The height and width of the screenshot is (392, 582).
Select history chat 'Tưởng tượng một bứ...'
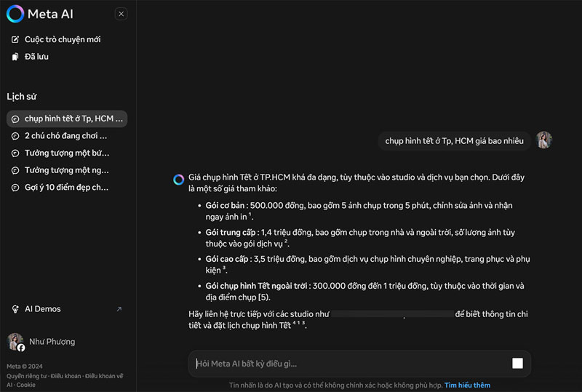point(66,153)
